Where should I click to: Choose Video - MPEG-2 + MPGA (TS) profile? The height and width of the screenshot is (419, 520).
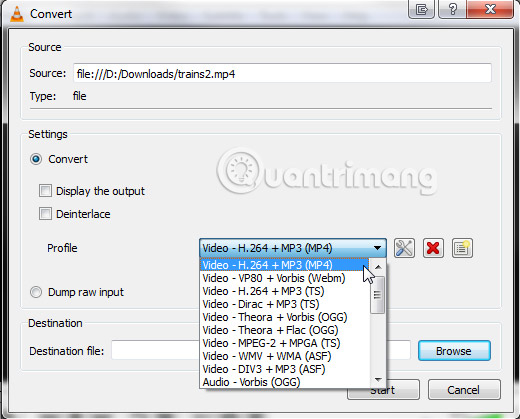point(284,343)
